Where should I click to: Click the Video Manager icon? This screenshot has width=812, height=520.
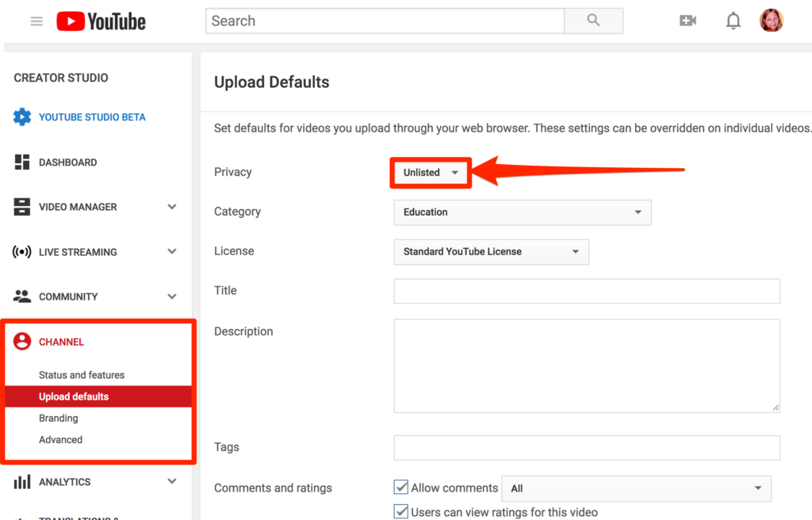(21, 207)
